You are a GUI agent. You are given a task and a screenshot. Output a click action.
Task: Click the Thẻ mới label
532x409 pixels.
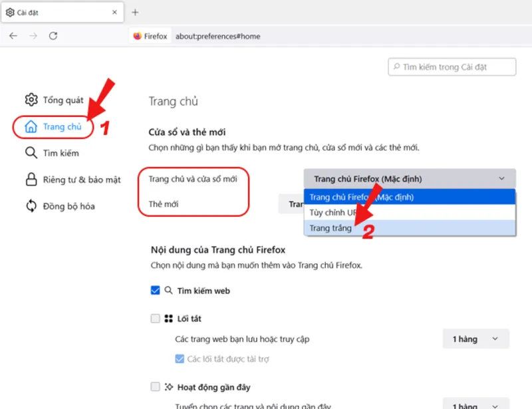(163, 204)
